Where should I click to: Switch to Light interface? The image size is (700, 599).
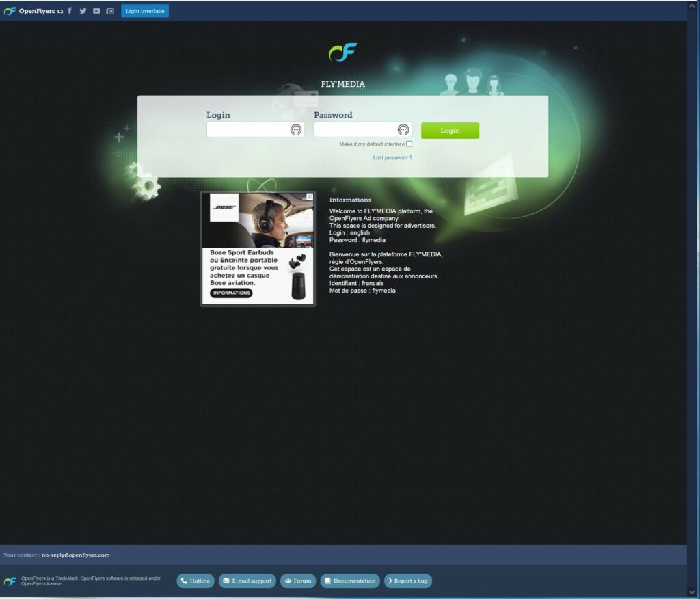click(x=145, y=11)
